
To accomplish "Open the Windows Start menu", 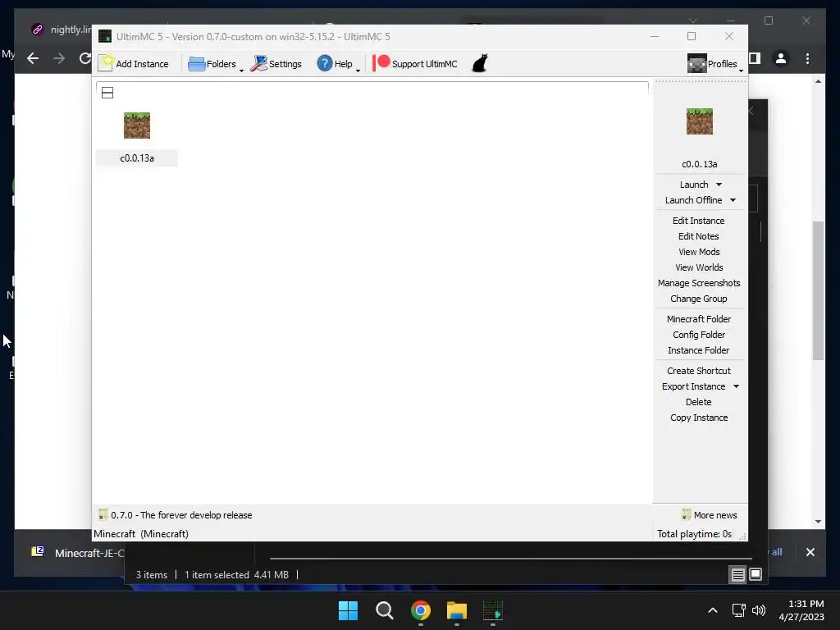I will pos(348,610).
